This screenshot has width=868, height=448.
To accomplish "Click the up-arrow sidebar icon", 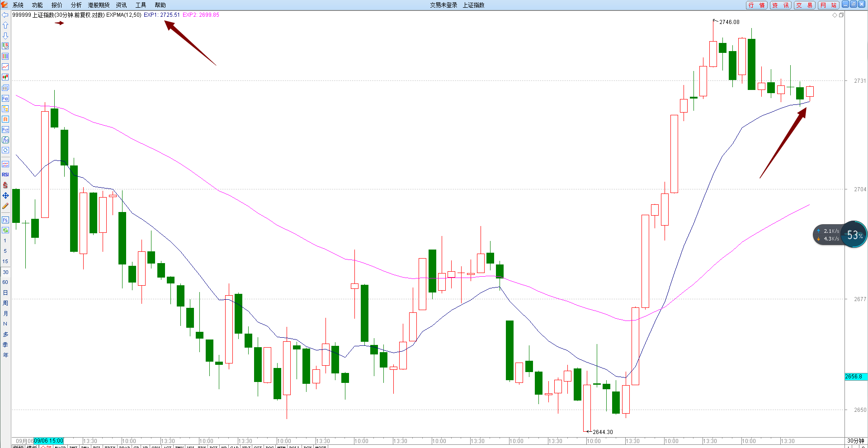I will [5, 25].
